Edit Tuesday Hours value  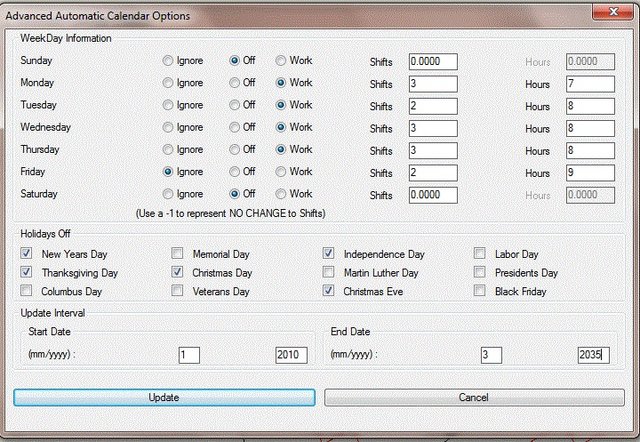click(x=590, y=106)
